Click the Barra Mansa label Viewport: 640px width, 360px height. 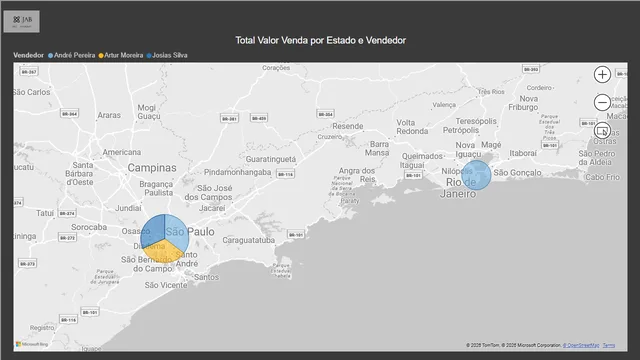(378, 149)
